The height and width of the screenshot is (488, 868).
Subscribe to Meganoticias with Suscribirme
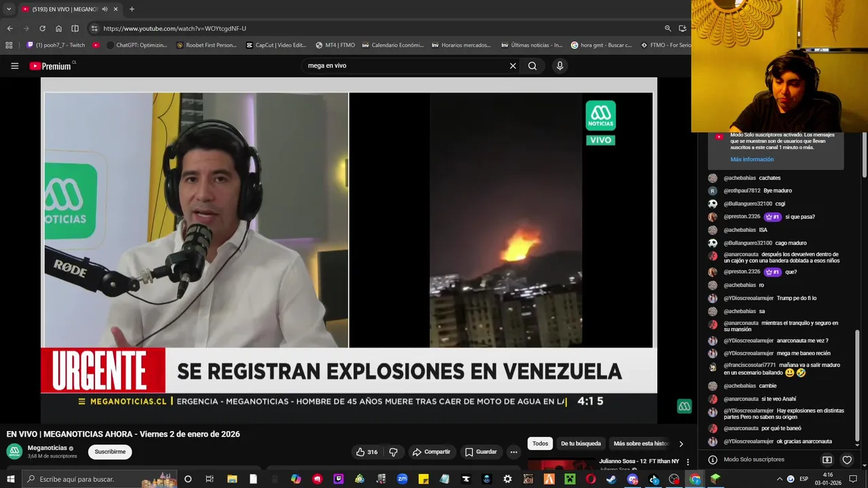[110, 452]
